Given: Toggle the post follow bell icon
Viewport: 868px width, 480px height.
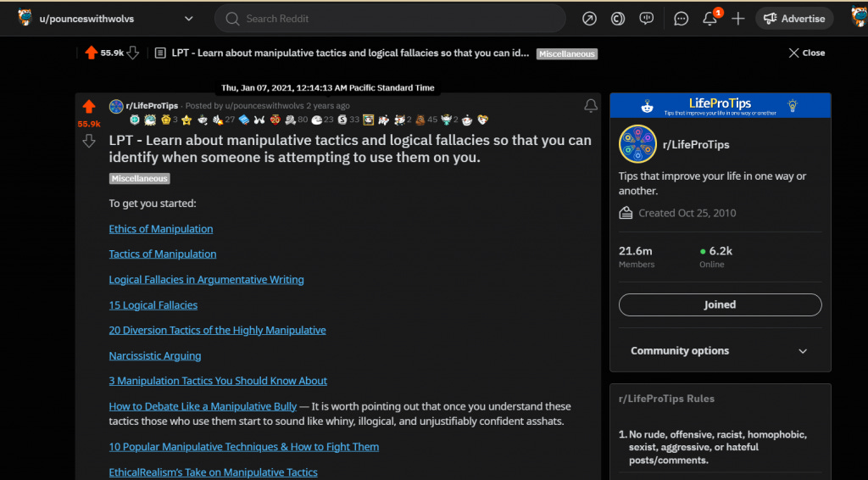Looking at the screenshot, I should [x=591, y=106].
